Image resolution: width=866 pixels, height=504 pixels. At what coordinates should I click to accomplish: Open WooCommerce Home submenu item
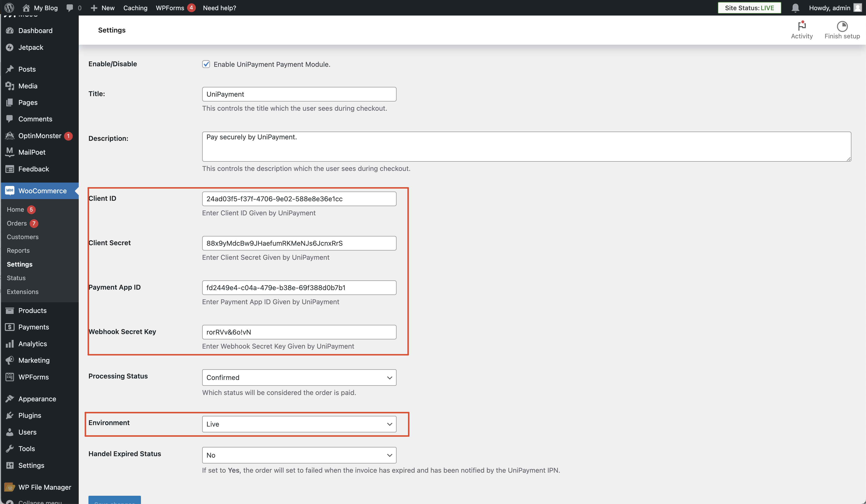16,210
